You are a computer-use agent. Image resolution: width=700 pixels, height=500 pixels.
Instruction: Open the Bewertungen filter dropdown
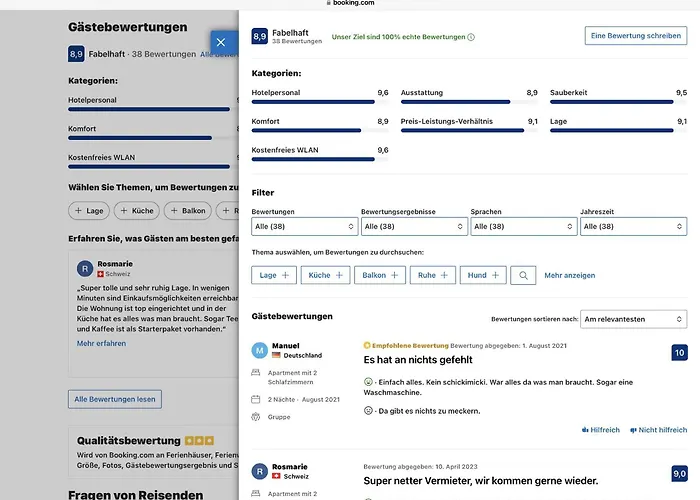coord(304,226)
